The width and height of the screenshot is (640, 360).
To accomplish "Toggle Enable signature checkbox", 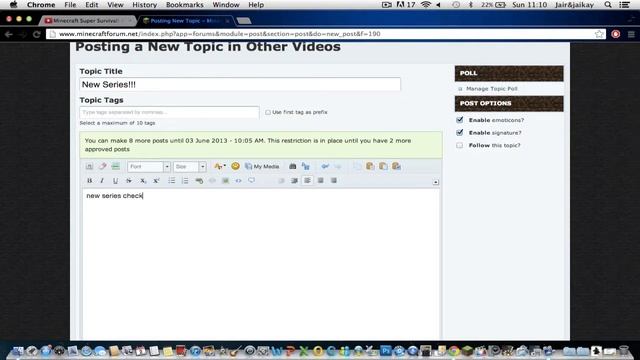I will click(460, 132).
